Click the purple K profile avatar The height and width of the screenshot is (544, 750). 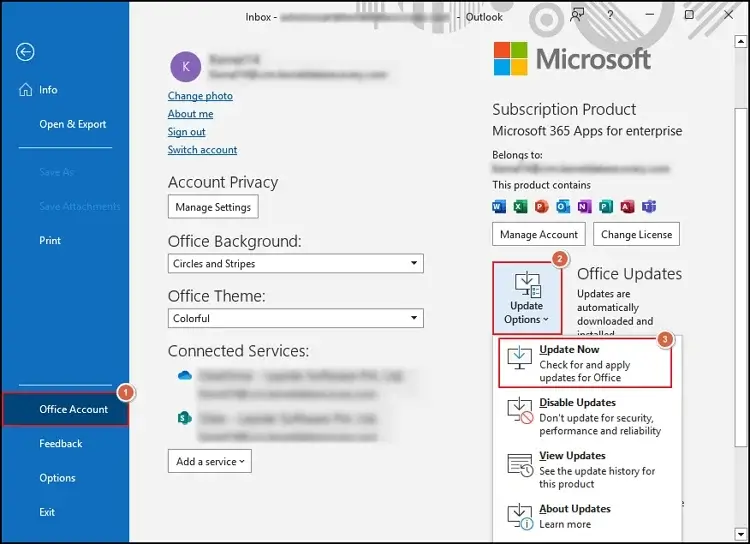tap(185, 66)
